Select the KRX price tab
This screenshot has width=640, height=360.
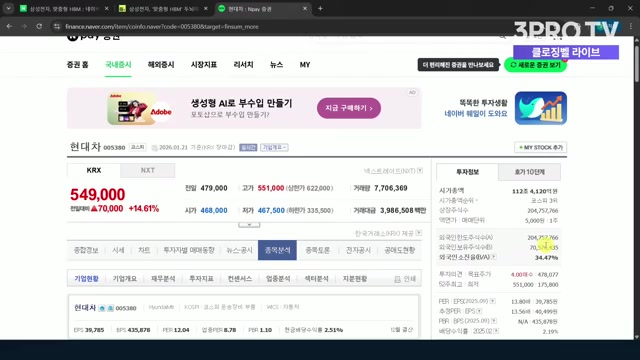click(93, 170)
